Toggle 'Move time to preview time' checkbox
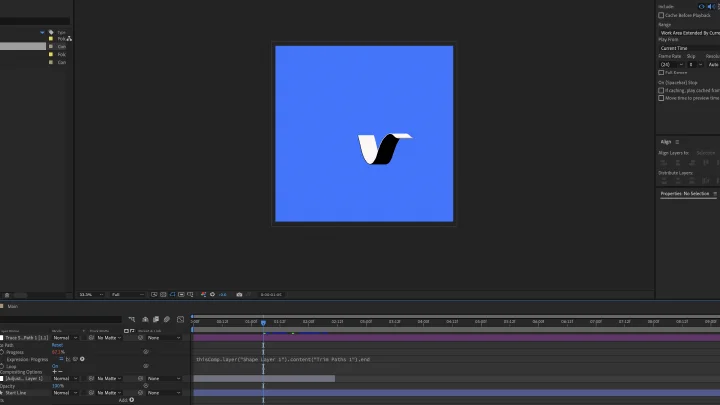The height and width of the screenshot is (405, 720). (661, 98)
